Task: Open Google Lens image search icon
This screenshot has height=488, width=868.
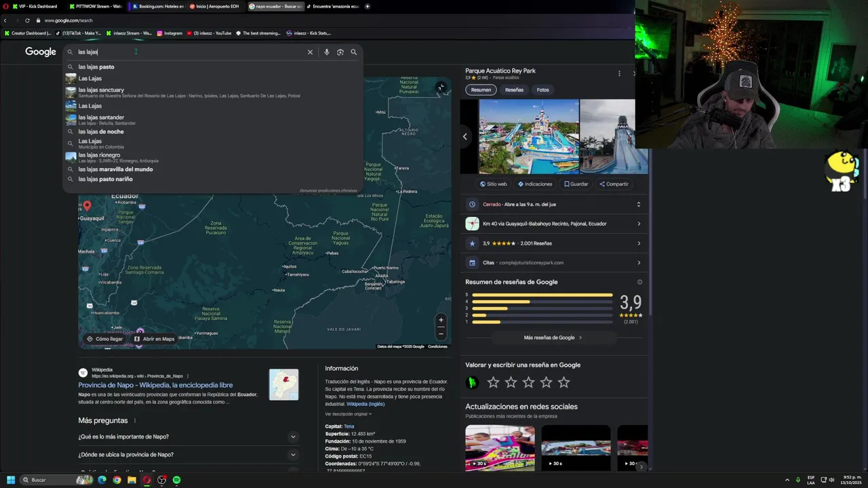Action: pos(340,52)
